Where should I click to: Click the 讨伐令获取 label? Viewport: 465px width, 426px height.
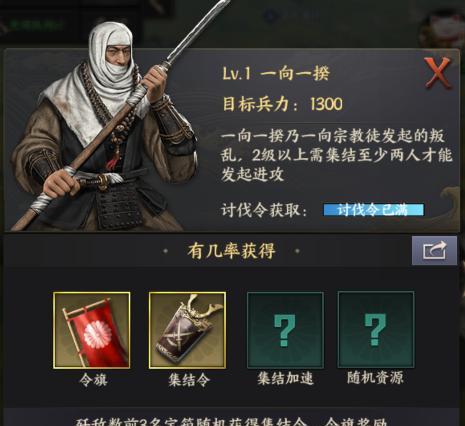click(x=264, y=210)
